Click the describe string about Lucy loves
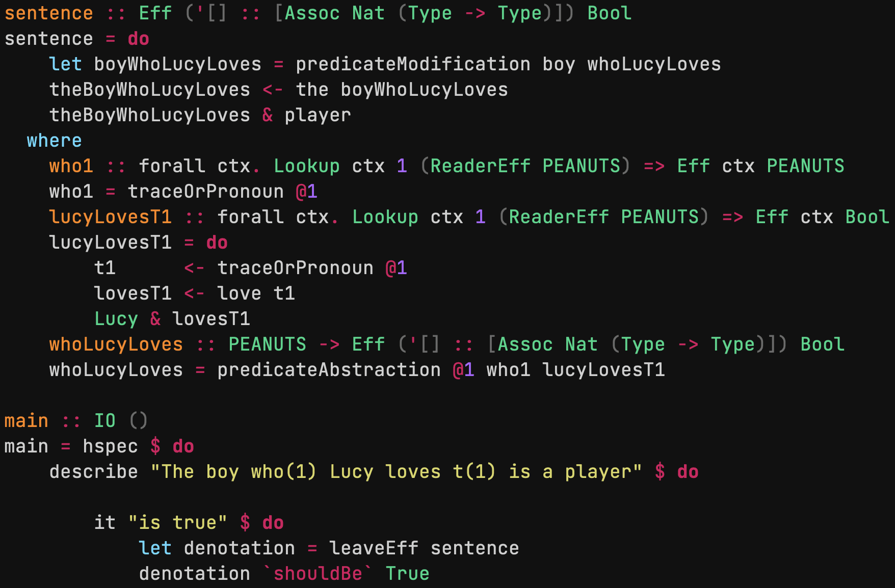895x588 pixels. click(396, 471)
